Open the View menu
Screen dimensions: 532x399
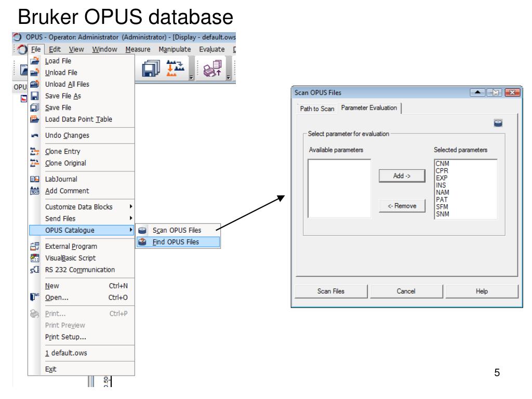coord(76,49)
